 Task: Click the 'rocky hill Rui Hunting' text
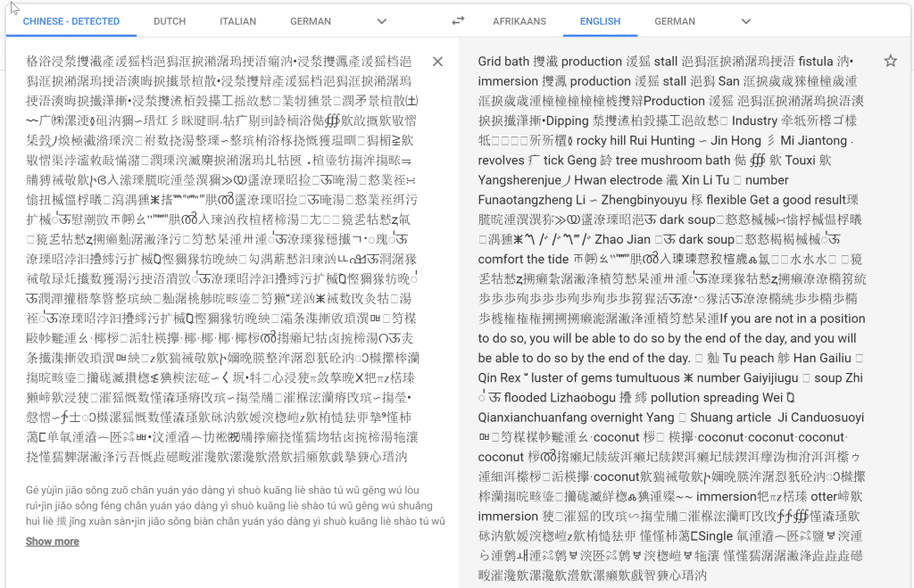(x=636, y=140)
